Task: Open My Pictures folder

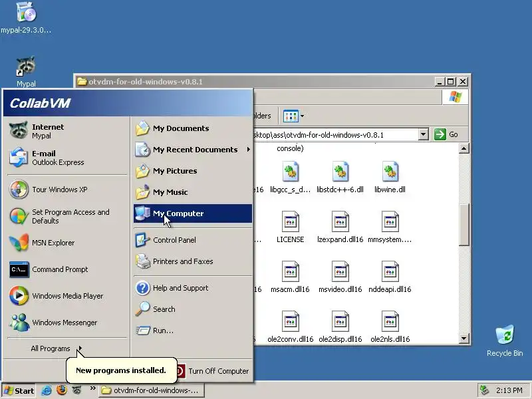Action: (193, 171)
